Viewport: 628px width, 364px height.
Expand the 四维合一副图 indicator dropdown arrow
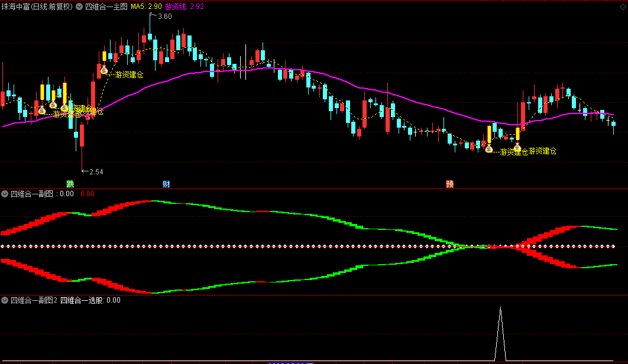(5, 194)
